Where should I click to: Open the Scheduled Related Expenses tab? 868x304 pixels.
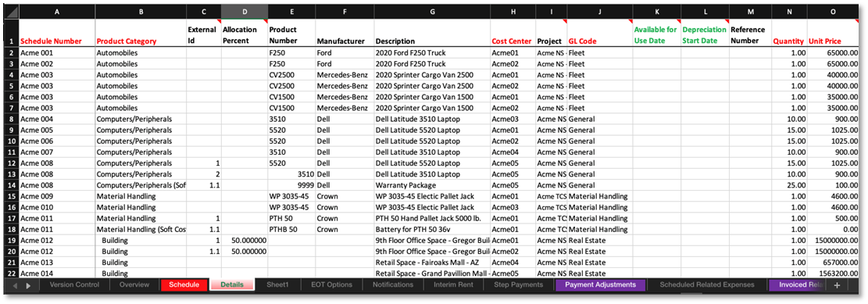[x=707, y=284]
